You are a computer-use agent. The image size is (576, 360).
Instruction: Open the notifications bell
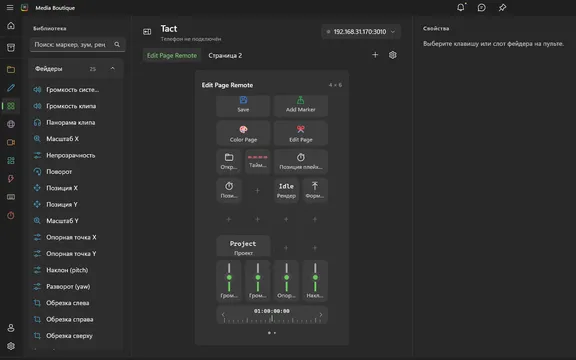460,7
